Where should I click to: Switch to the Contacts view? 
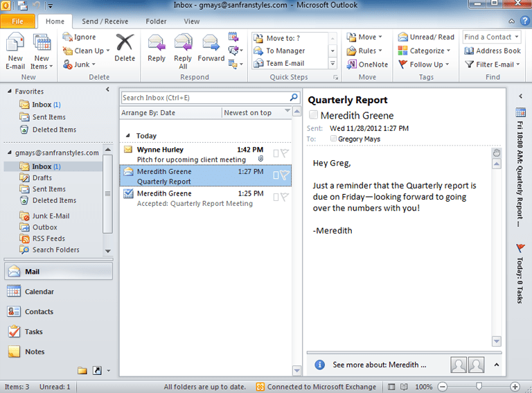[58, 311]
